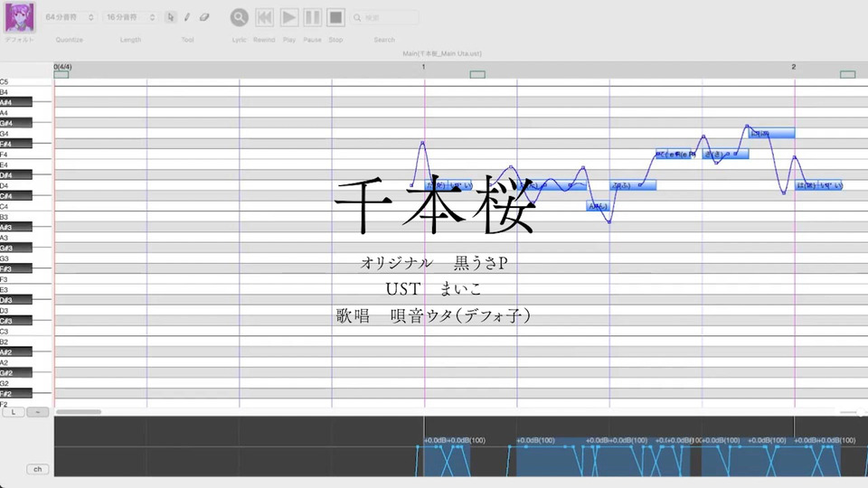
Task: Click the C5 piano key
Action: click(25, 82)
